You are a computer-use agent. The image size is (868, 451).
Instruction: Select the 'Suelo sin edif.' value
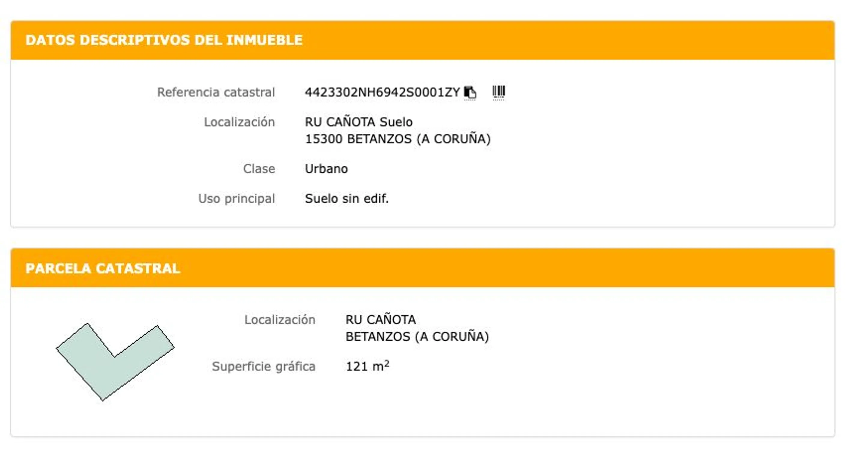tap(347, 198)
